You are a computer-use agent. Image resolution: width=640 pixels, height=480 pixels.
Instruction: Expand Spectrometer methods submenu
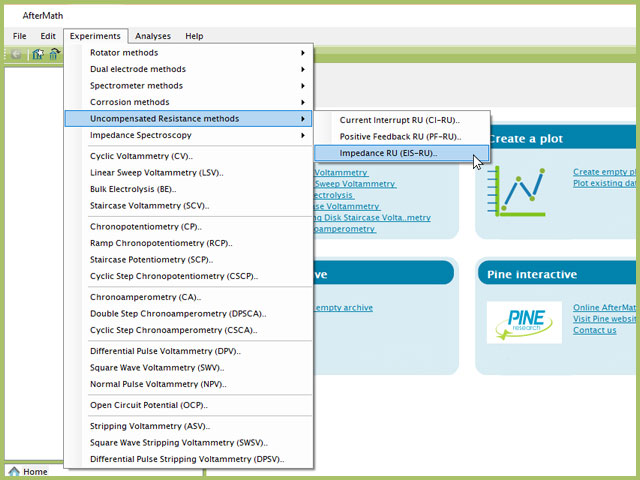[189, 86]
